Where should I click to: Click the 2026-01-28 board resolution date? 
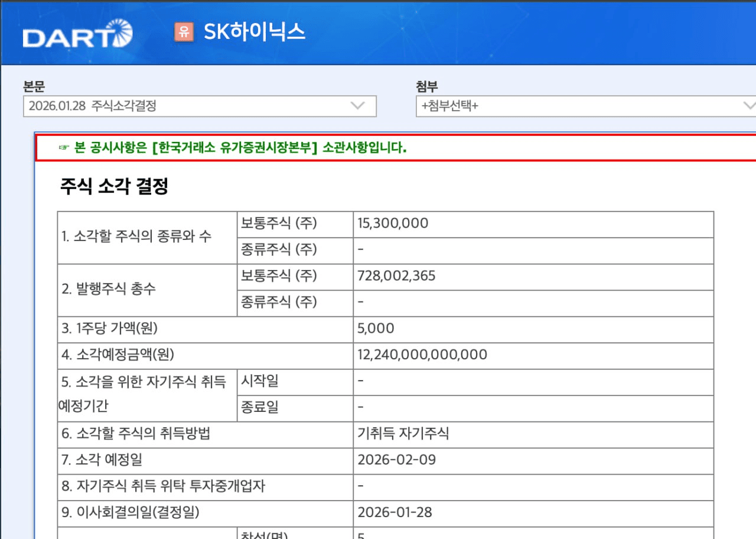[x=395, y=512]
